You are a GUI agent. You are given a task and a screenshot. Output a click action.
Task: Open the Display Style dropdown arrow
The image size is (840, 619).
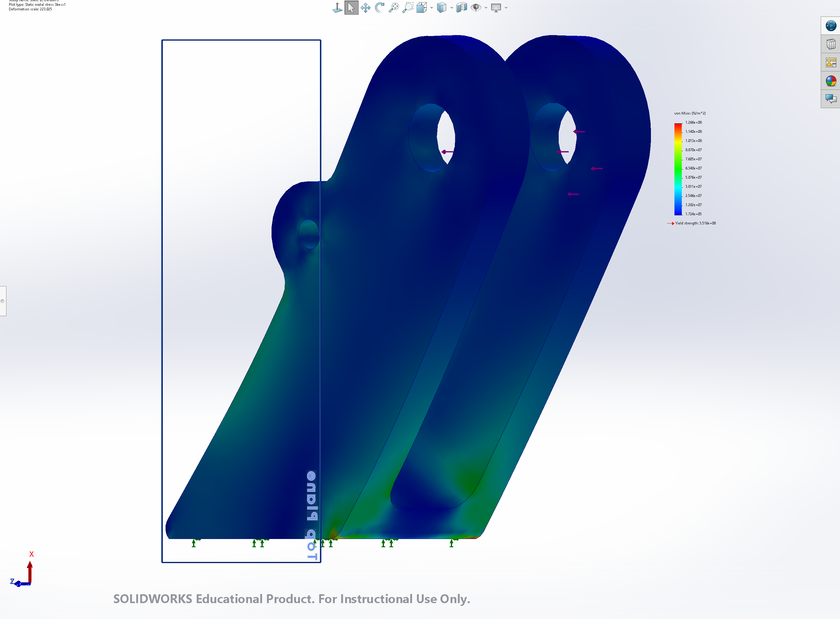[x=452, y=8]
